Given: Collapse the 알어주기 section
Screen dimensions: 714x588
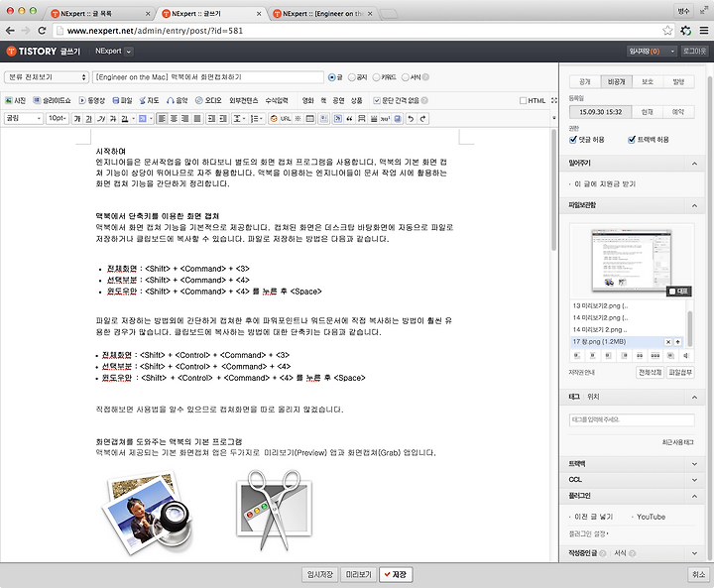Looking at the screenshot, I should tap(694, 164).
